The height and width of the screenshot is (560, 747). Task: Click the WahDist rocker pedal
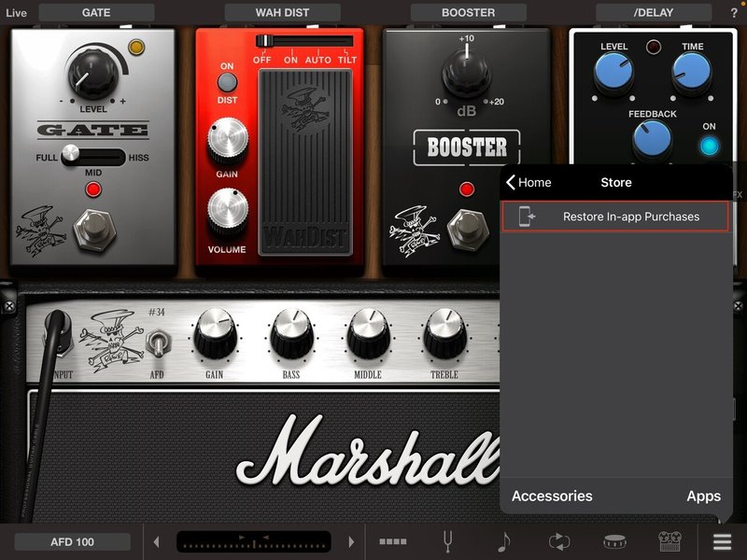[305, 162]
